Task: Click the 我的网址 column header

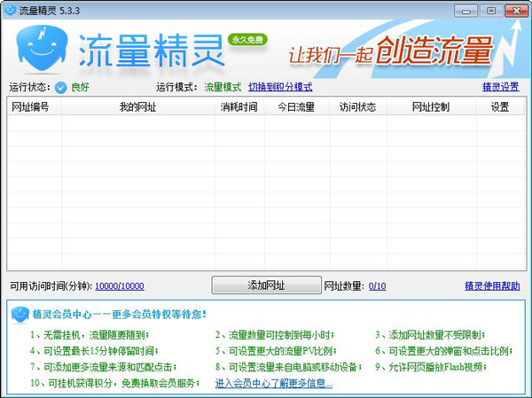Action: [137, 107]
